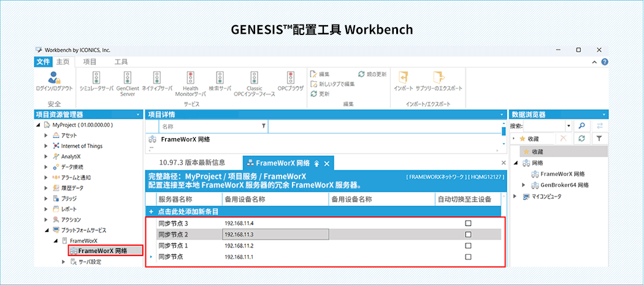Screen dimensions: 644x285
Task: Expand the GenBroker64 网络 node in 数据浏览器
Action: (524, 185)
